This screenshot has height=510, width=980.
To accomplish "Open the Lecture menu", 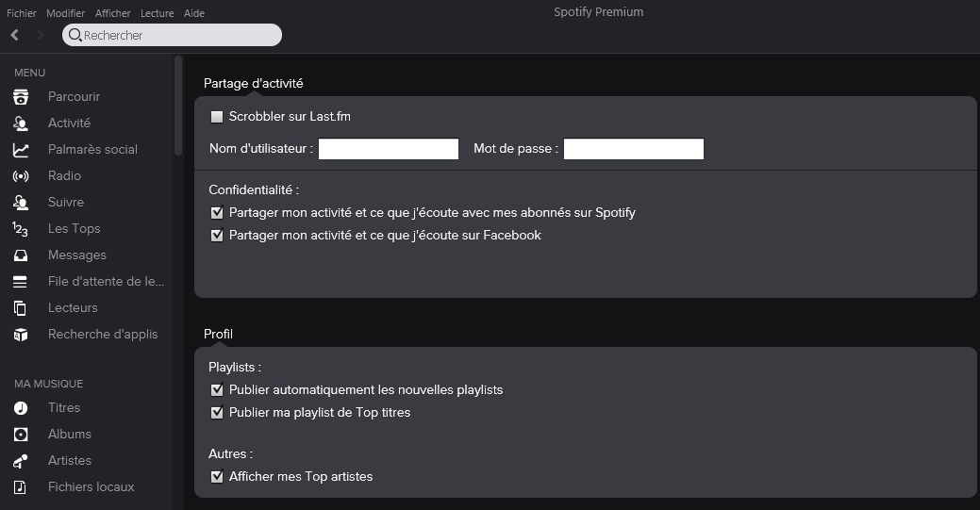I will pyautogui.click(x=157, y=13).
